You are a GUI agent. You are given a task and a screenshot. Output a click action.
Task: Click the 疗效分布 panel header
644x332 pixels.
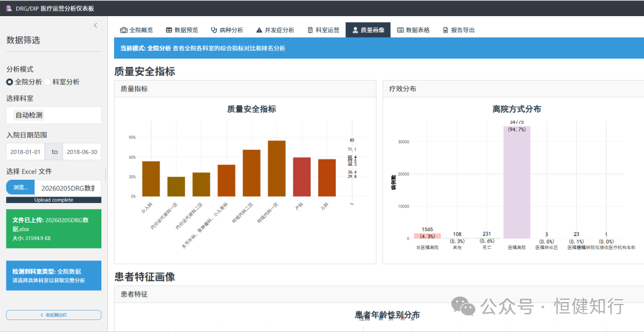click(513, 89)
